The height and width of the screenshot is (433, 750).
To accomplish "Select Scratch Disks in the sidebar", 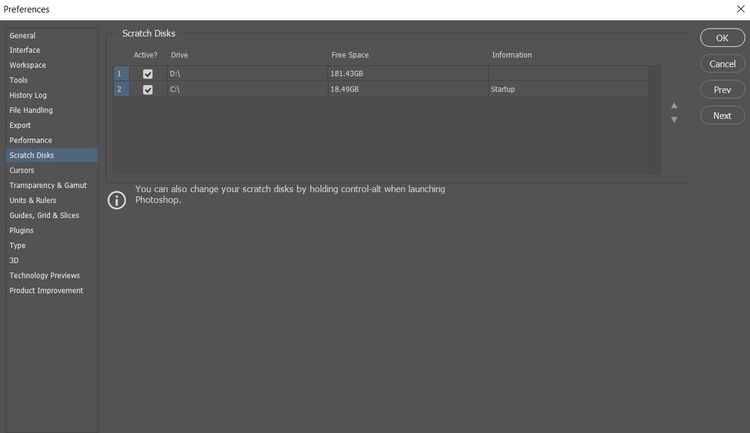I will point(52,155).
